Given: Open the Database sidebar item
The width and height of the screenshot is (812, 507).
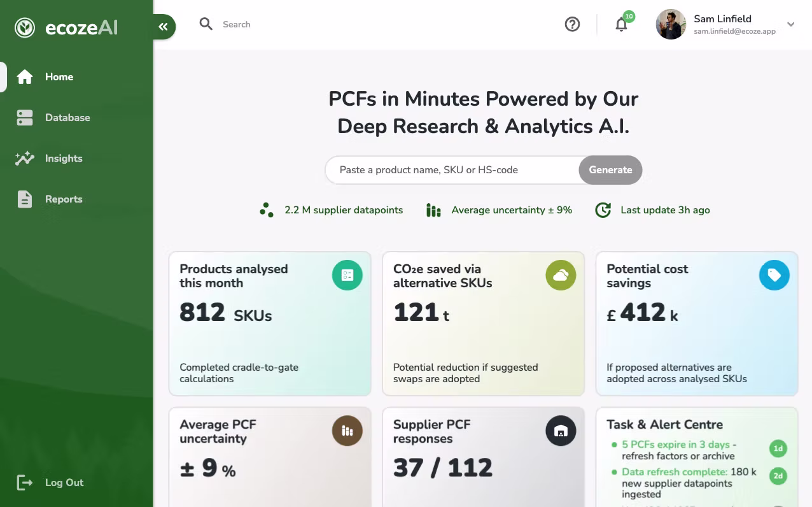Looking at the screenshot, I should click(x=67, y=118).
